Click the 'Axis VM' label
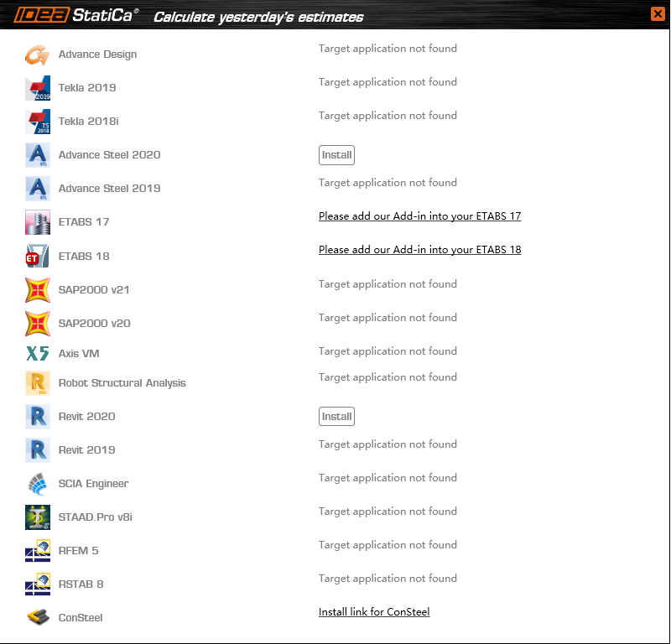 pyautogui.click(x=79, y=354)
